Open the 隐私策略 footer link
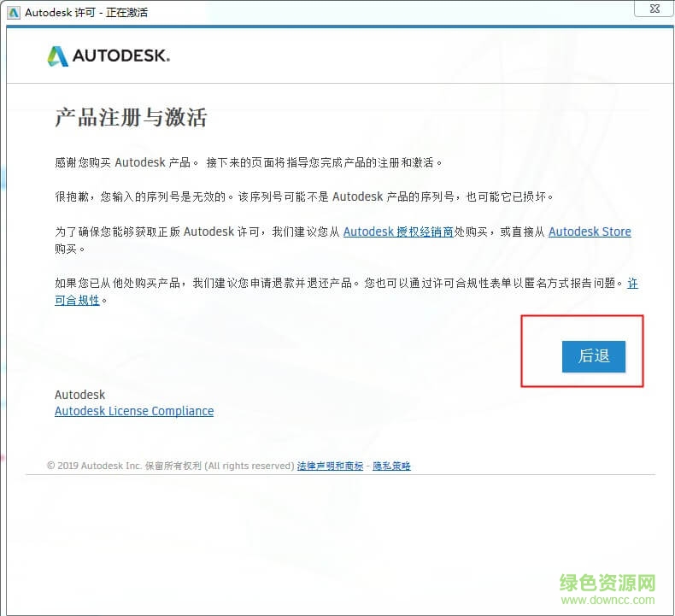 [x=391, y=466]
